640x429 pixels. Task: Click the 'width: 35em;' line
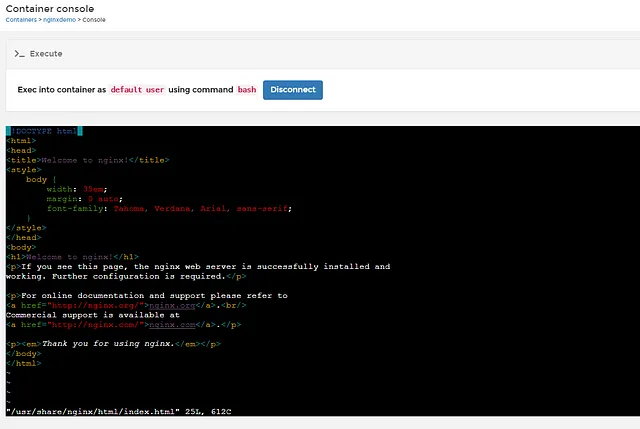77,189
